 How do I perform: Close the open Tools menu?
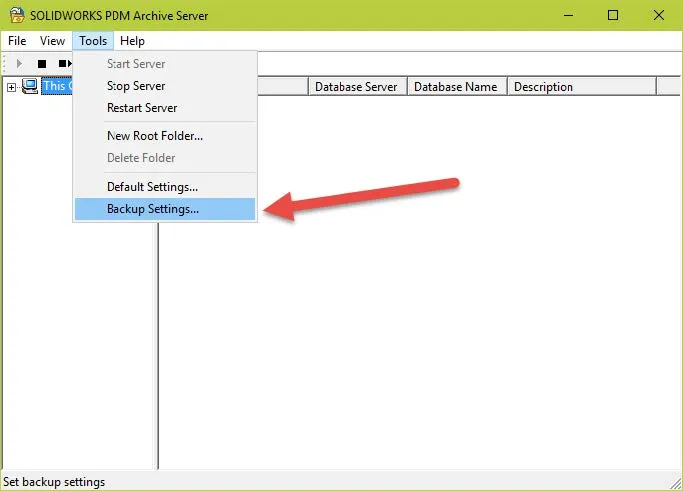(x=93, y=41)
